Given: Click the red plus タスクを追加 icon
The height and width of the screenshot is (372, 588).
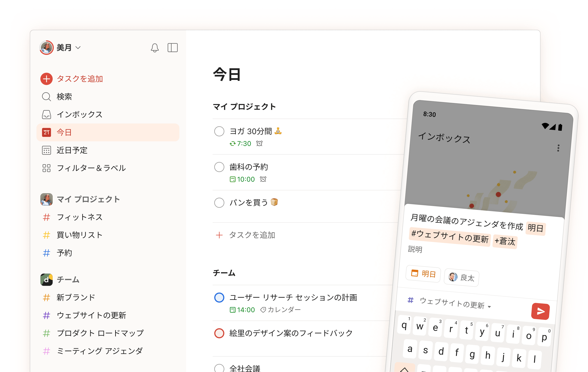Looking at the screenshot, I should [46, 79].
